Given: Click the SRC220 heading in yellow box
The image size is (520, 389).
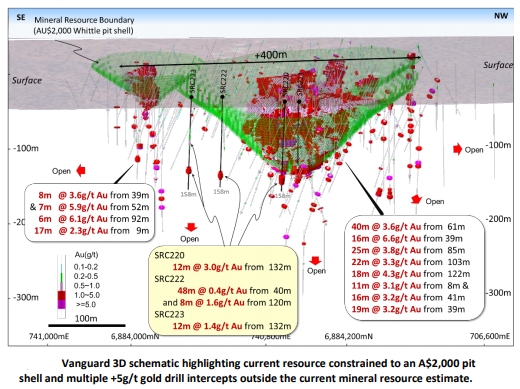Looking at the screenshot, I should pyautogui.click(x=169, y=255).
